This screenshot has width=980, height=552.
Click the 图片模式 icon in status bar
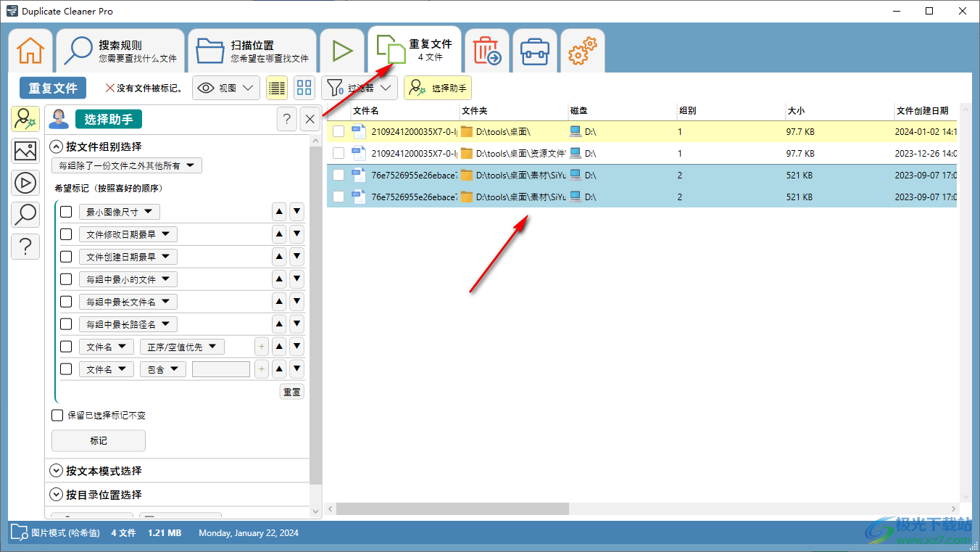point(19,533)
